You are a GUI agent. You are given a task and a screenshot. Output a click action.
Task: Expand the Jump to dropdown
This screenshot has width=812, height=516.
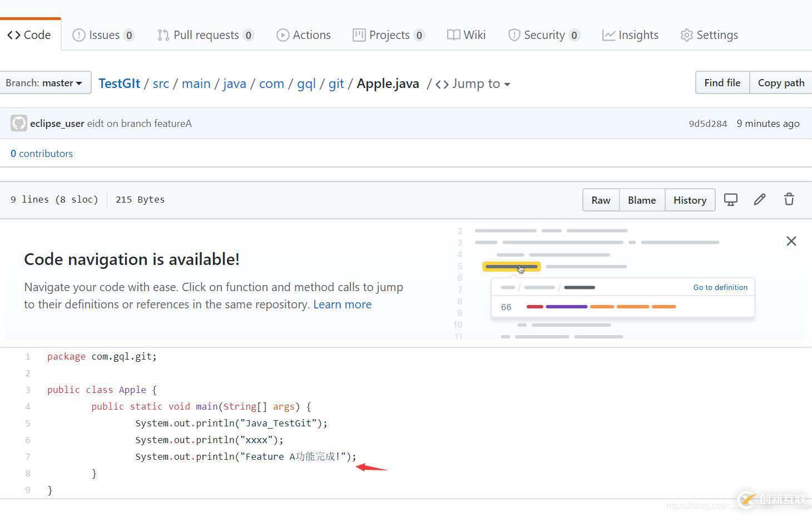coord(473,83)
